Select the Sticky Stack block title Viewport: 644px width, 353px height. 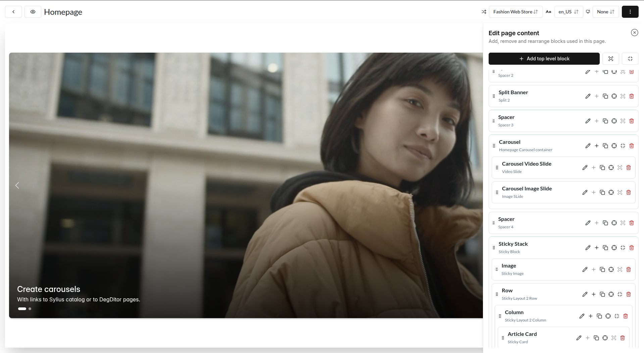click(x=513, y=244)
